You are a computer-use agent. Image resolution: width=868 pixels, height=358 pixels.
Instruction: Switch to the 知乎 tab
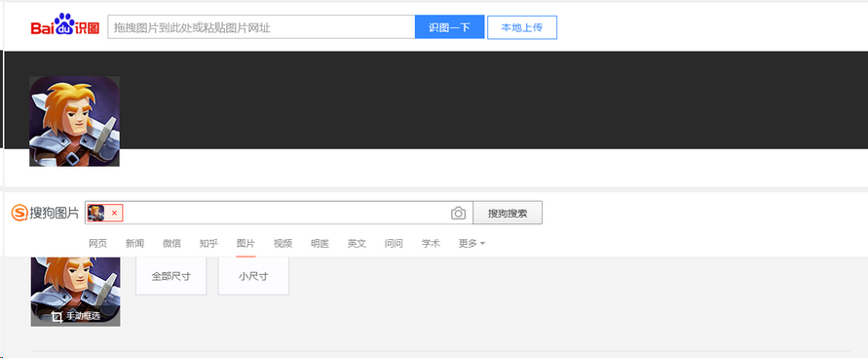coord(208,243)
